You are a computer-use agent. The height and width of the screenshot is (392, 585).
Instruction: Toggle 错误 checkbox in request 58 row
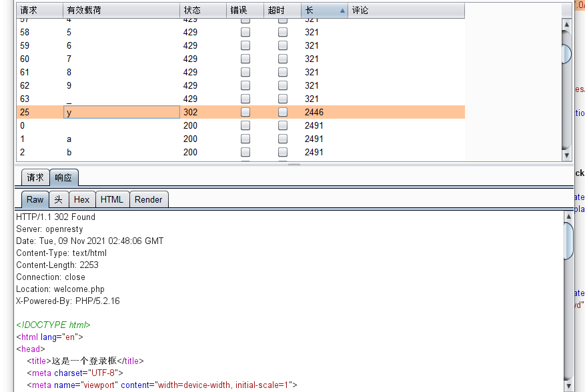coord(245,32)
